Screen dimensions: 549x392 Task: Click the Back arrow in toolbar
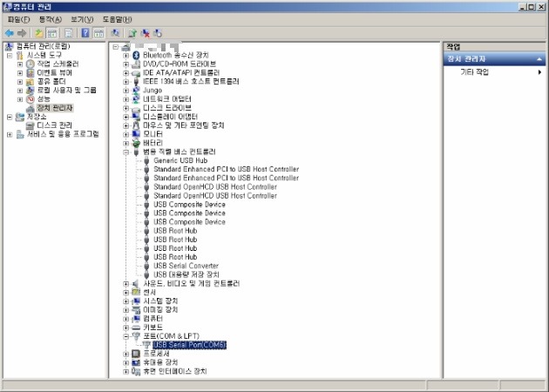pos(9,33)
